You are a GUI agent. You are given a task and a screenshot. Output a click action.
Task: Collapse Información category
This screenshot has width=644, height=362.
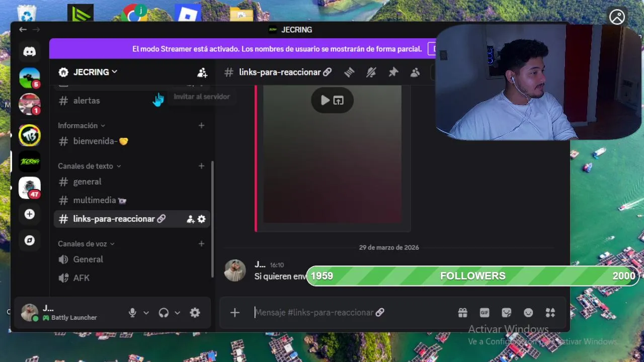pos(82,126)
